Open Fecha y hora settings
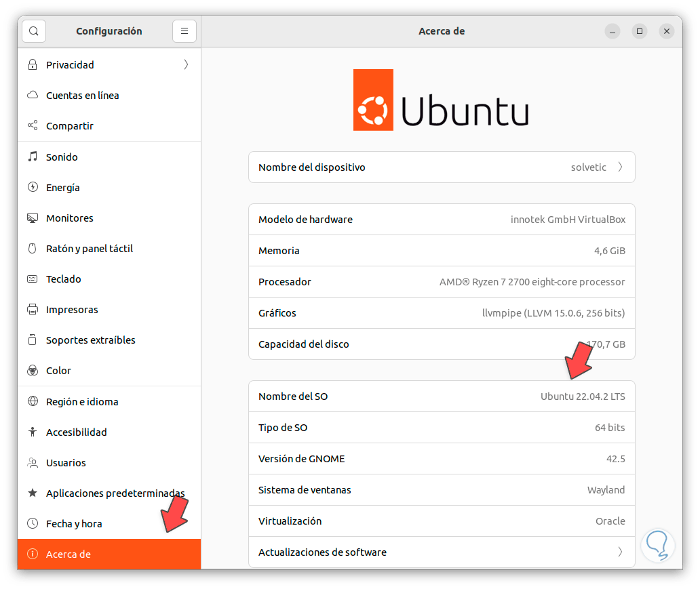Image resolution: width=700 pixels, height=589 pixels. pyautogui.click(x=109, y=523)
